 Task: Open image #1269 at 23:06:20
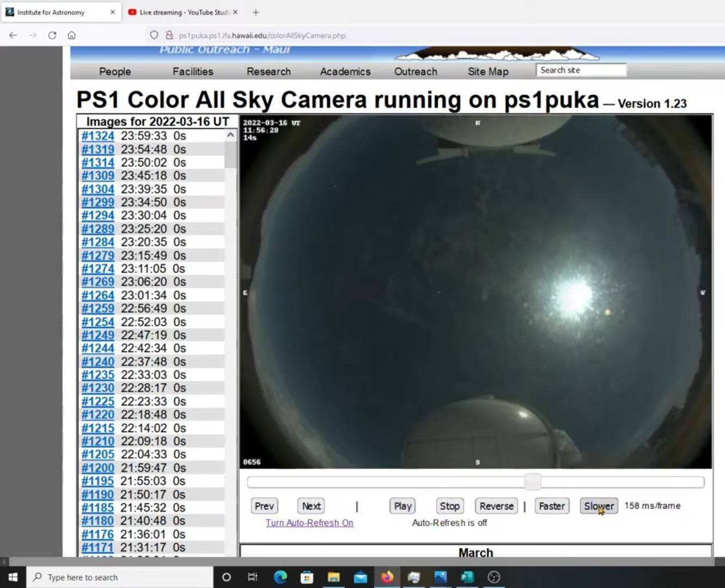point(98,282)
